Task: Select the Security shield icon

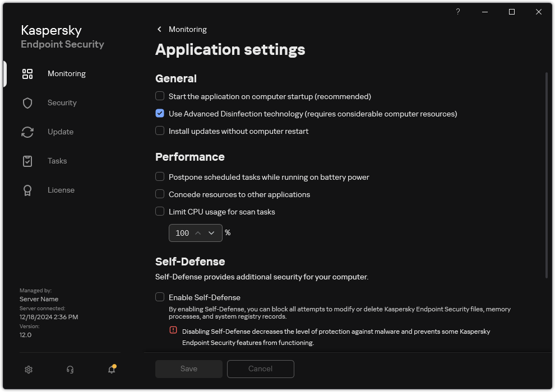Action: [x=27, y=102]
